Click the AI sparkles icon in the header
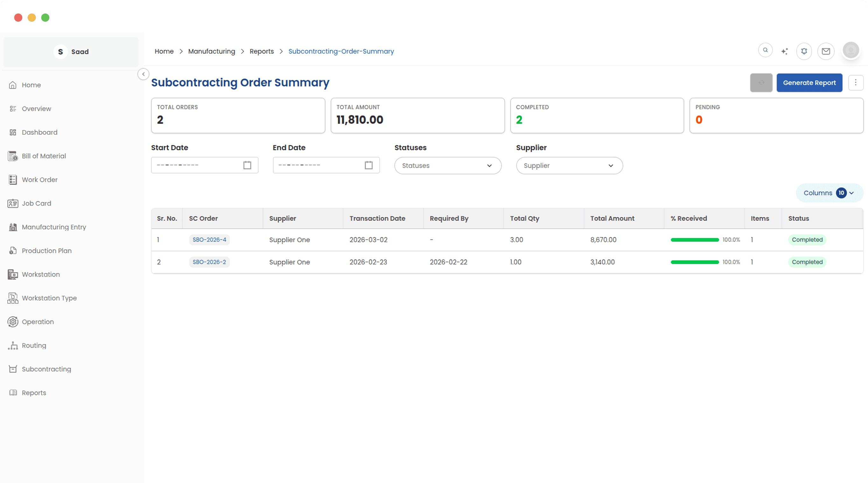The width and height of the screenshot is (868, 483). pos(785,51)
